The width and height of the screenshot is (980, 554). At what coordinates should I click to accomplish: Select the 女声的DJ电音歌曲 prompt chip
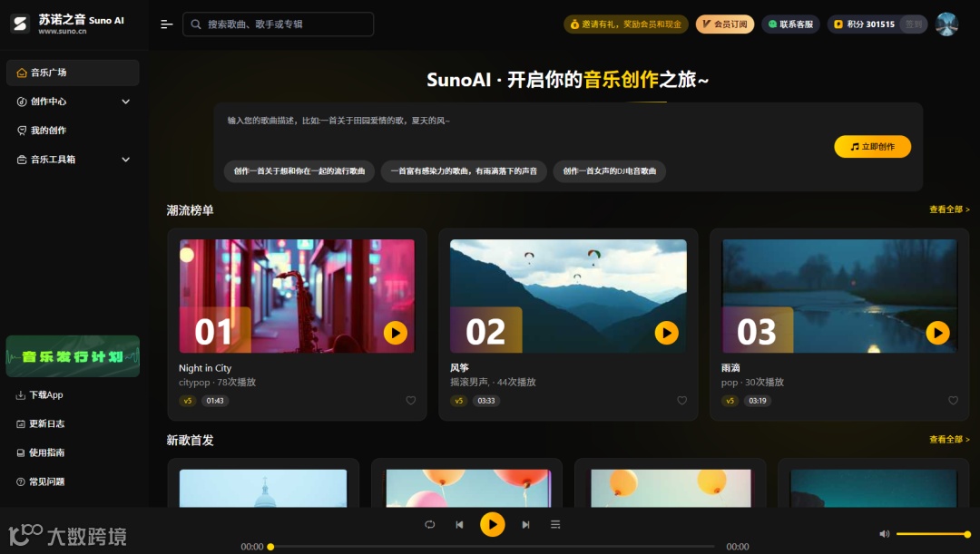(x=610, y=171)
